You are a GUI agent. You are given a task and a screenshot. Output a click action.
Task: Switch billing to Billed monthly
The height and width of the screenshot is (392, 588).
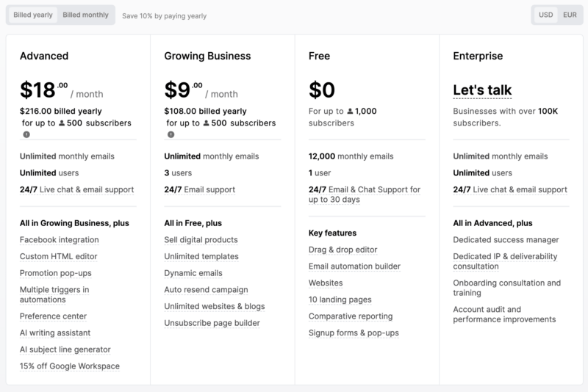click(x=86, y=15)
